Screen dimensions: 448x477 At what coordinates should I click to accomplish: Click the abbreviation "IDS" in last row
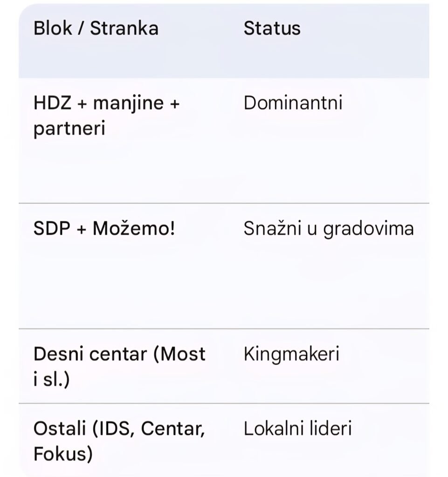pyautogui.click(x=118, y=428)
